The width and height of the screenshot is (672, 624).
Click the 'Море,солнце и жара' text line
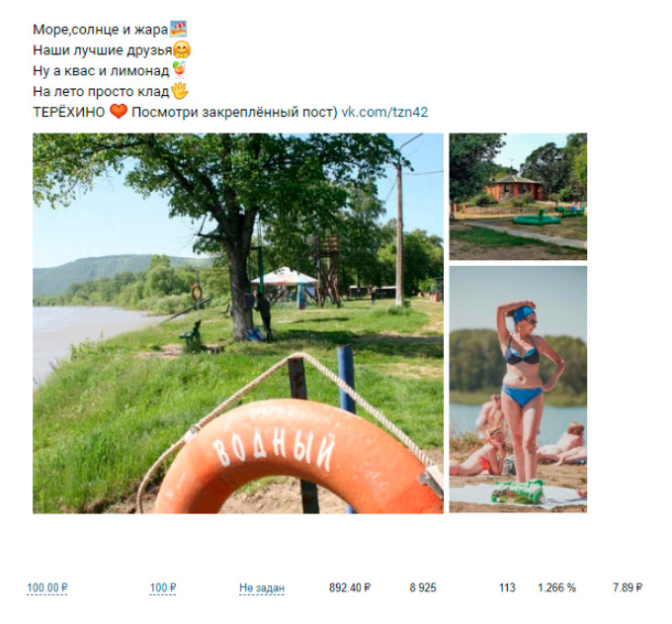pos(101,30)
